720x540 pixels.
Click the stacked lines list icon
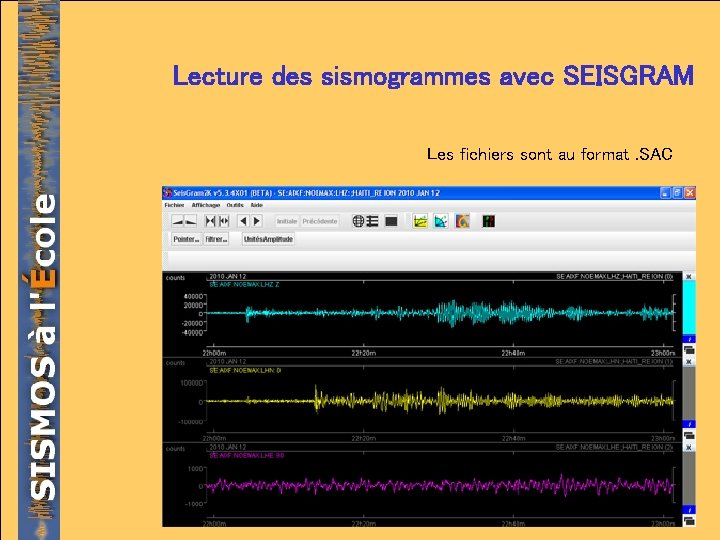372,221
